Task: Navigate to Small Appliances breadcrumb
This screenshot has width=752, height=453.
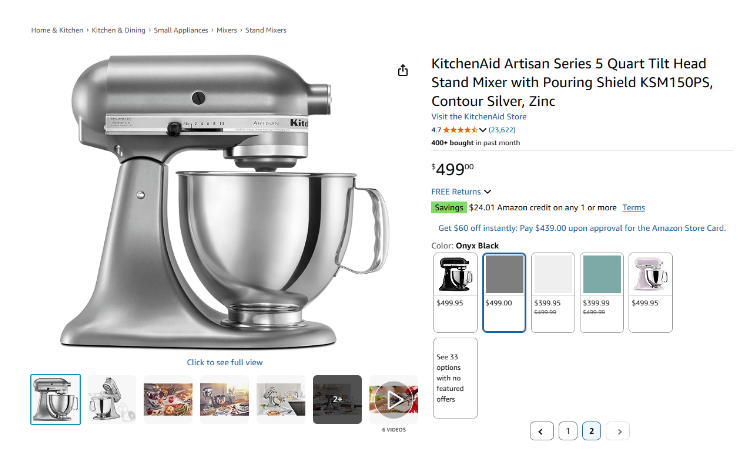Action: click(x=181, y=30)
